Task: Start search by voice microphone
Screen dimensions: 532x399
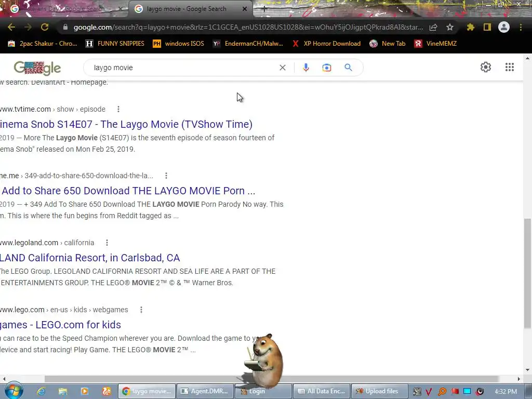Action: tap(305, 68)
